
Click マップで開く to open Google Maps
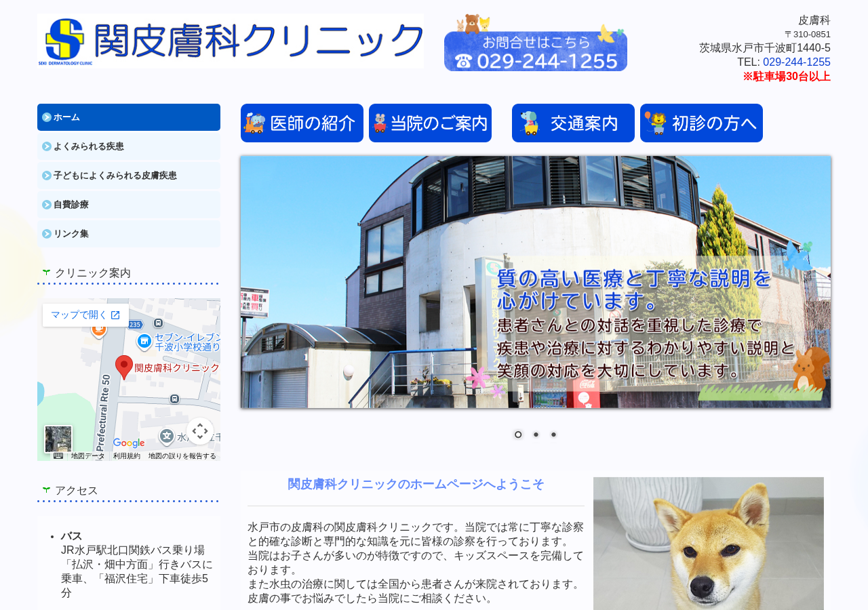click(x=85, y=315)
